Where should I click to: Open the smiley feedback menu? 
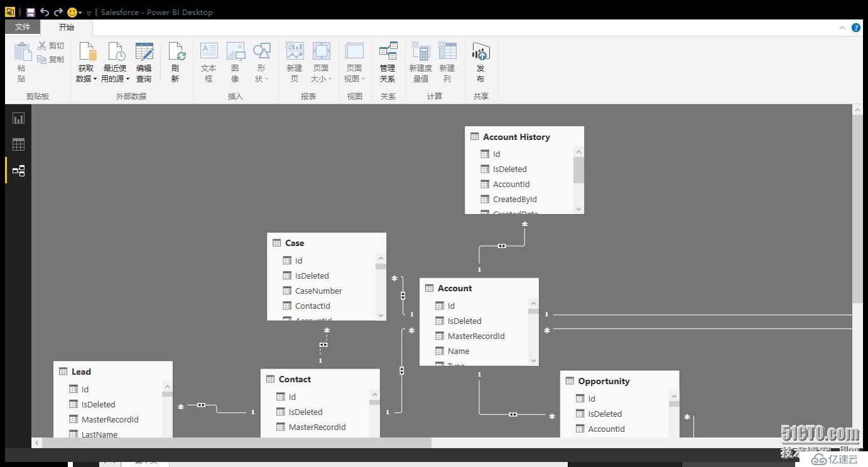74,12
